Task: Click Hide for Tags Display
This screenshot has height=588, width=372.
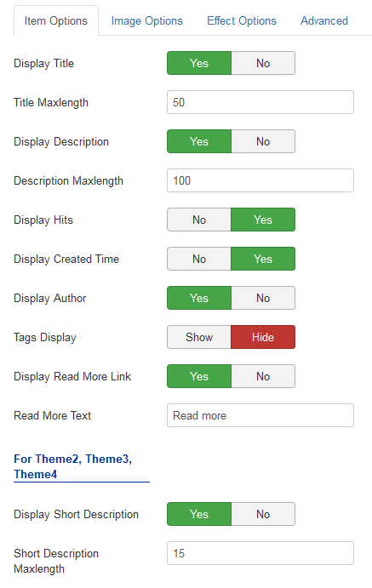Action: tap(263, 337)
